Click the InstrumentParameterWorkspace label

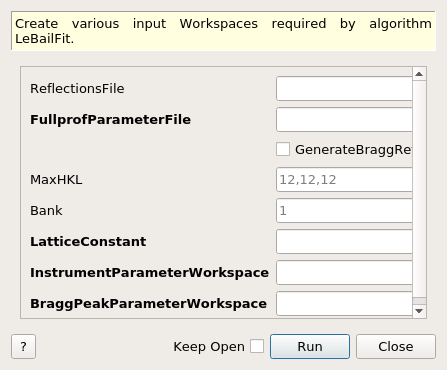(x=149, y=273)
